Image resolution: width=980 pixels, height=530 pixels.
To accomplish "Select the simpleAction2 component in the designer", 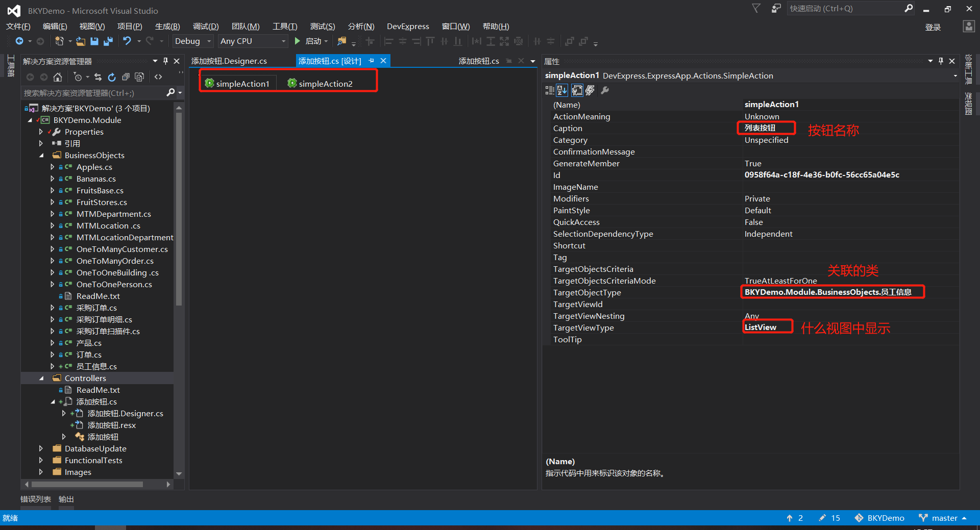I will tap(320, 84).
